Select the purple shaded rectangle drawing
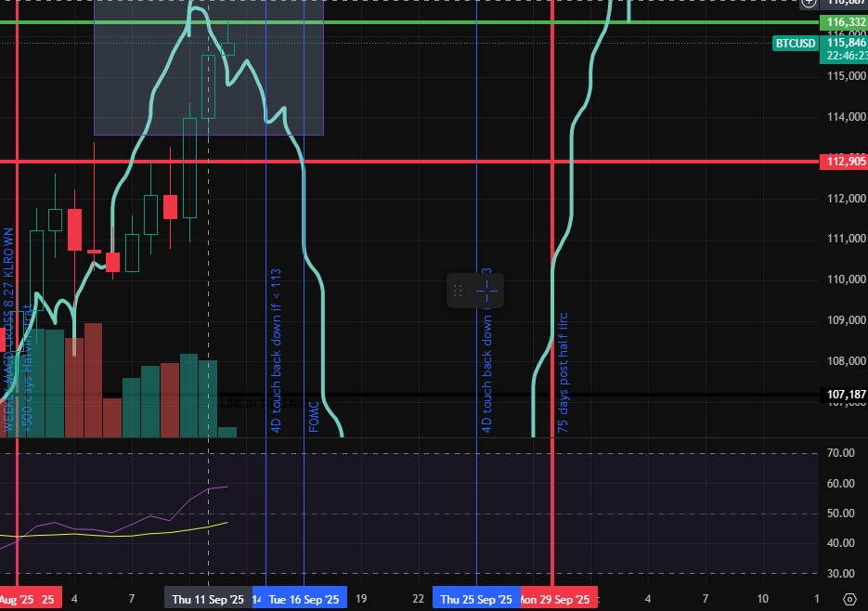Viewport: 868px width, 611px height. (209, 68)
